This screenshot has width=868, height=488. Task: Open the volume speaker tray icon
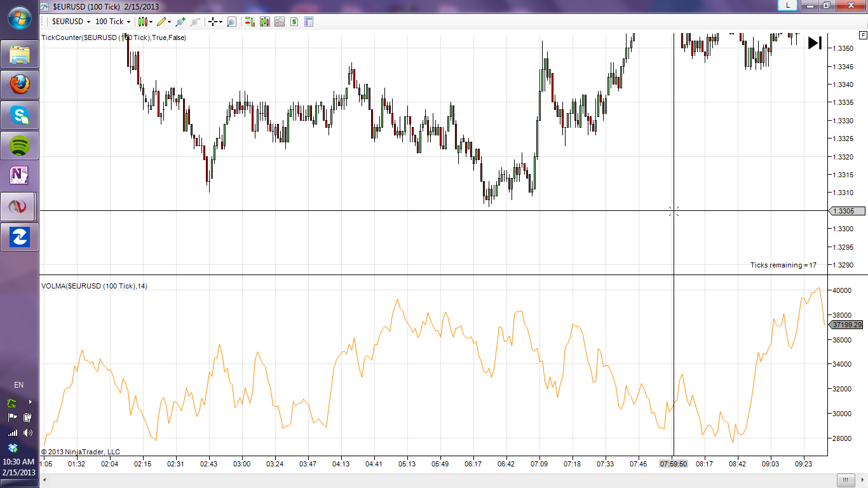point(27,433)
